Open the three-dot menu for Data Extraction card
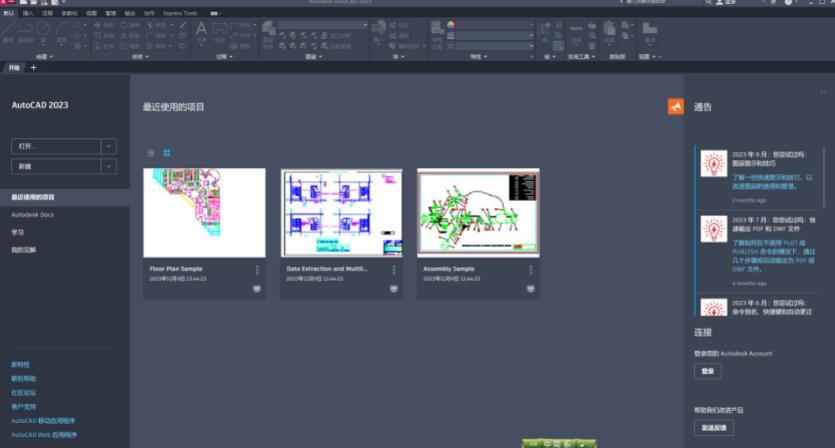 pos(394,270)
